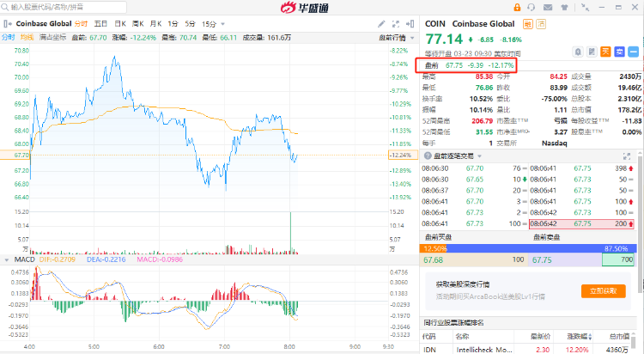Click the 同行业股票涨幅排名 heading
The height and width of the screenshot is (354, 644).
click(x=453, y=323)
